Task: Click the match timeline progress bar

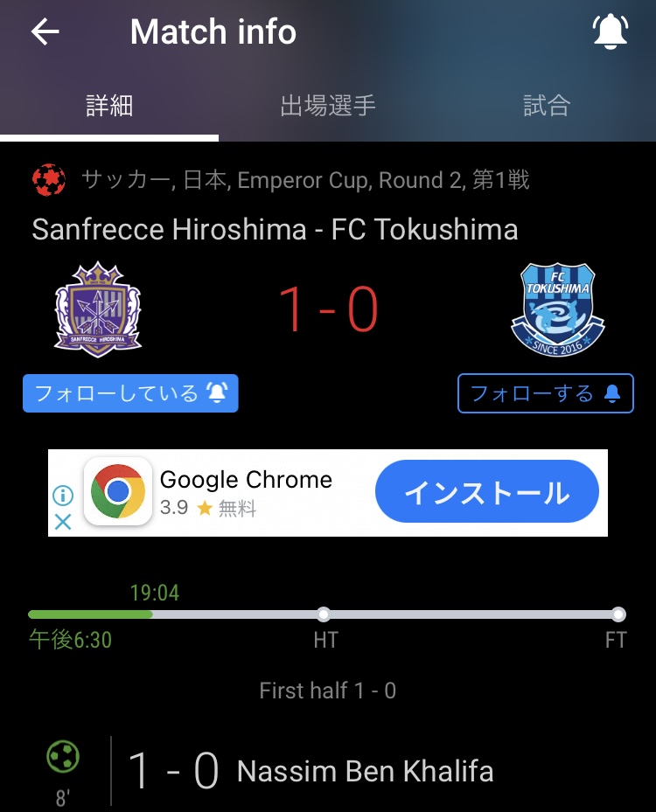Action: tap(327, 614)
